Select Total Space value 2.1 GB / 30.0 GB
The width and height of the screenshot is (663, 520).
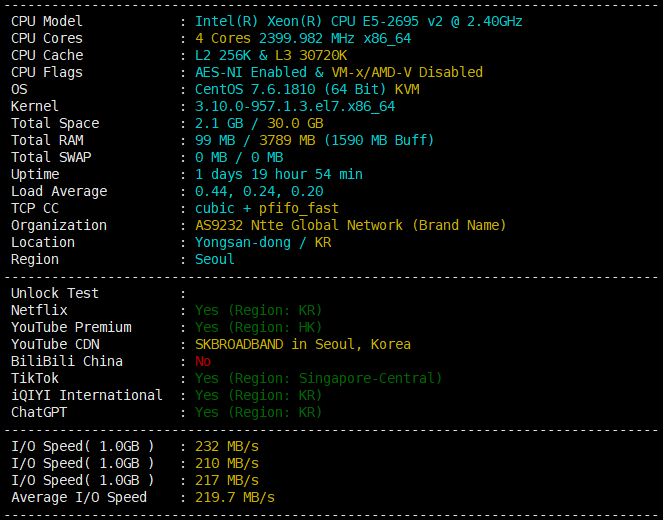259,123
